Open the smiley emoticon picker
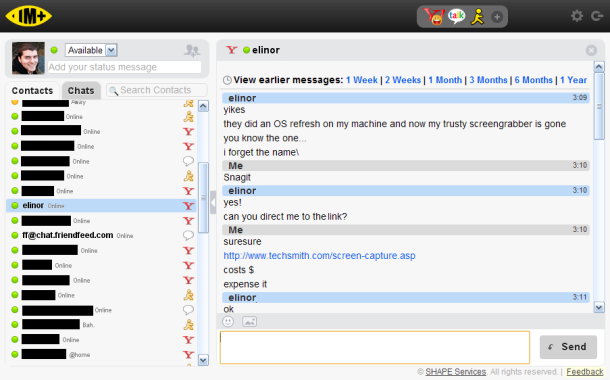Image resolution: width=610 pixels, height=380 pixels. (228, 322)
